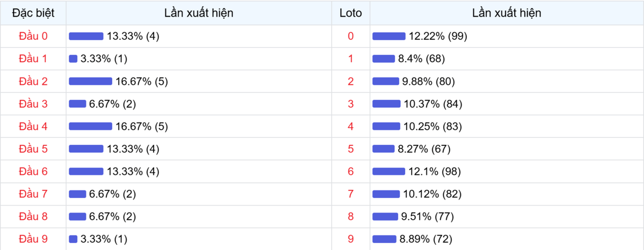The height and width of the screenshot is (250, 644).
Task: Click the blue bar in the Đầu 4 row
Action: [90, 127]
